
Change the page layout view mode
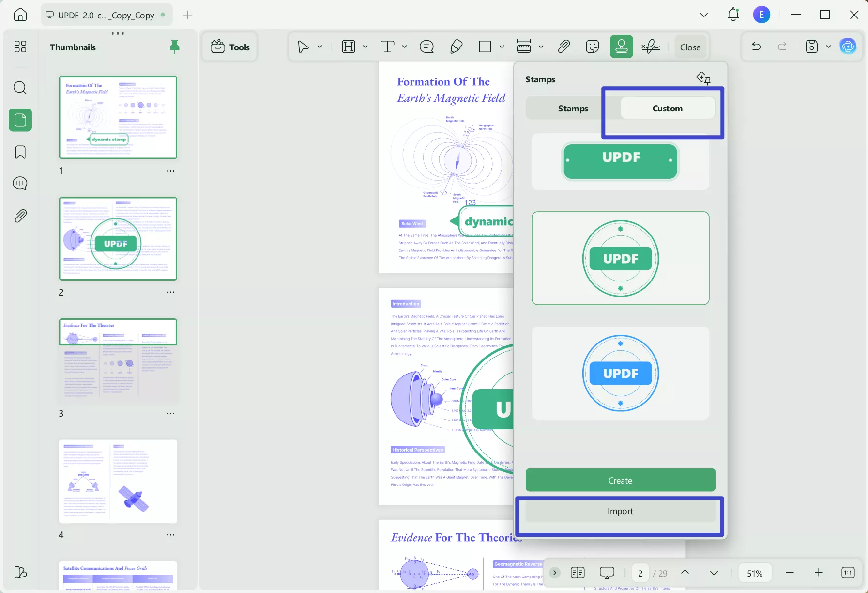pos(578,573)
